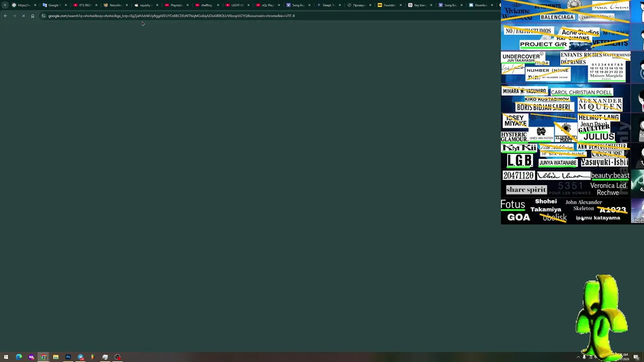Go back to the previous page
This screenshot has width=644, height=362.
coord(5,16)
